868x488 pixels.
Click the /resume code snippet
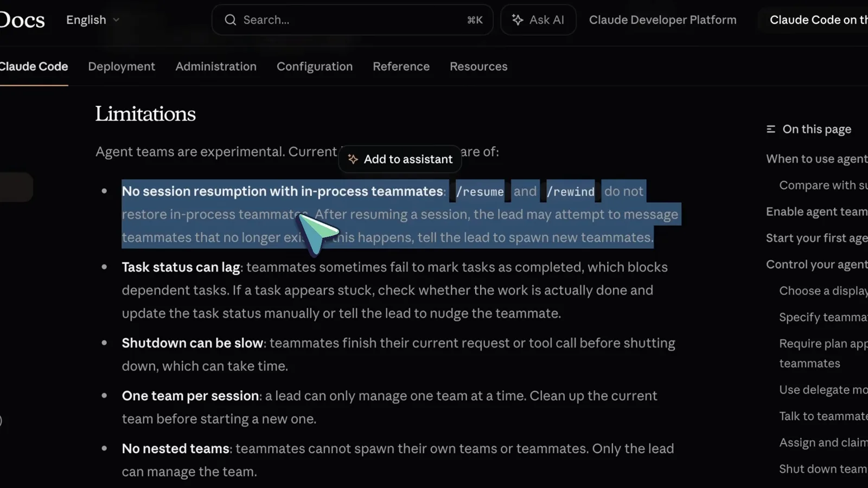(x=480, y=191)
